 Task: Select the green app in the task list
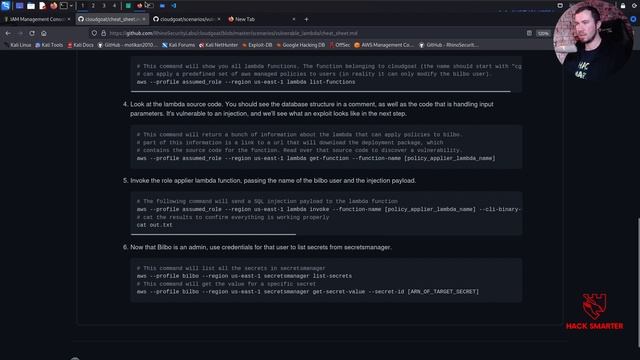[128, 6]
